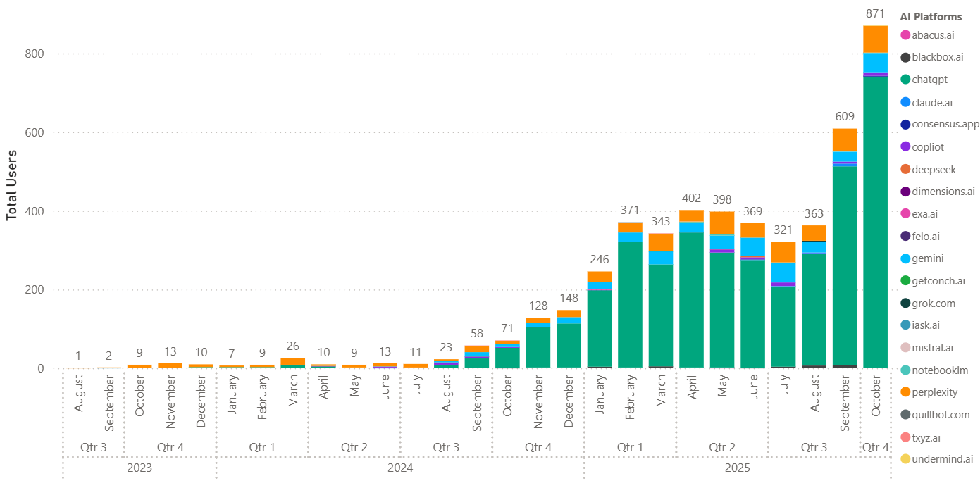The width and height of the screenshot is (980, 488).
Task: Select Qtr 2 label under 2025
Action: (722, 446)
